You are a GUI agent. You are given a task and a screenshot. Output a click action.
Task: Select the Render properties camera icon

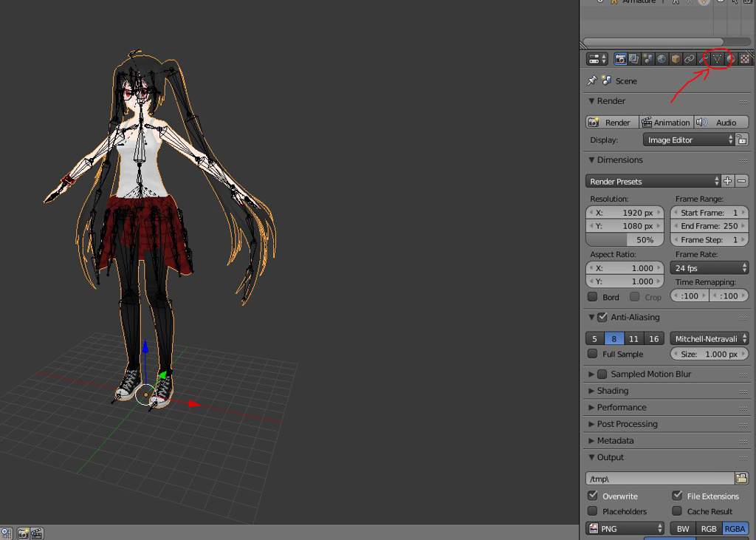click(x=620, y=58)
